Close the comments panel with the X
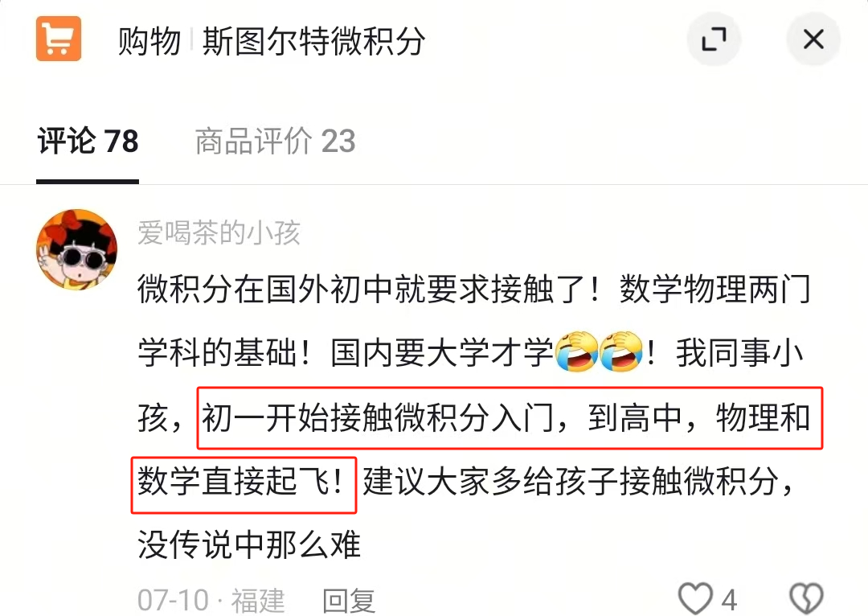Viewport: 868px width, 616px height. tap(813, 39)
